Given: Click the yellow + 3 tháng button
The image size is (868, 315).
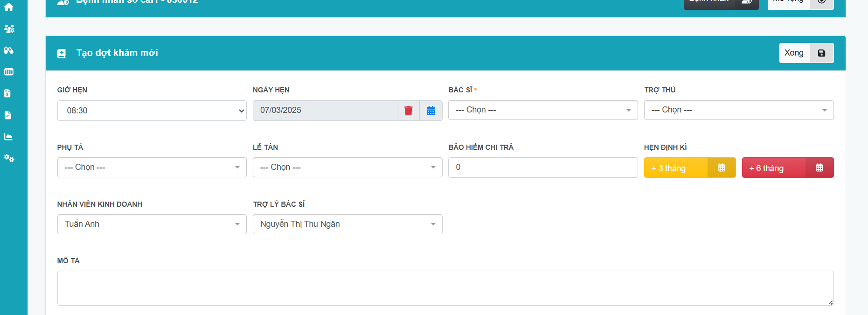Looking at the screenshot, I should pyautogui.click(x=689, y=168).
